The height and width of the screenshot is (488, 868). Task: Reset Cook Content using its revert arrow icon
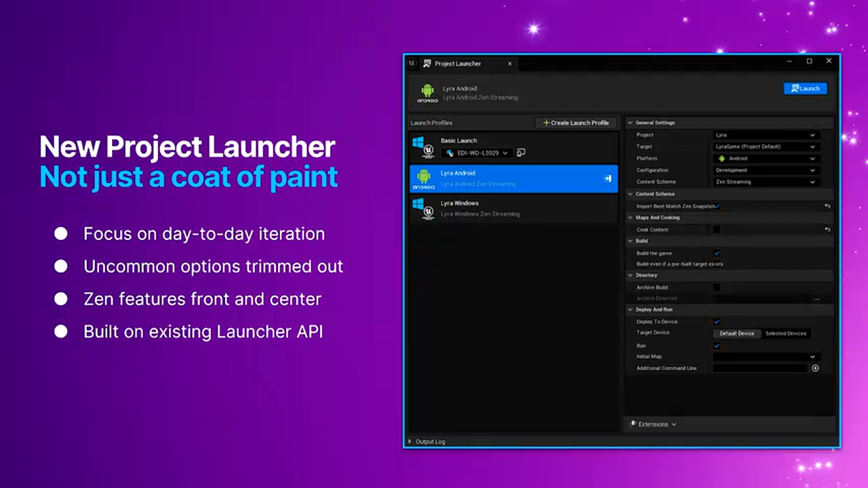click(827, 229)
